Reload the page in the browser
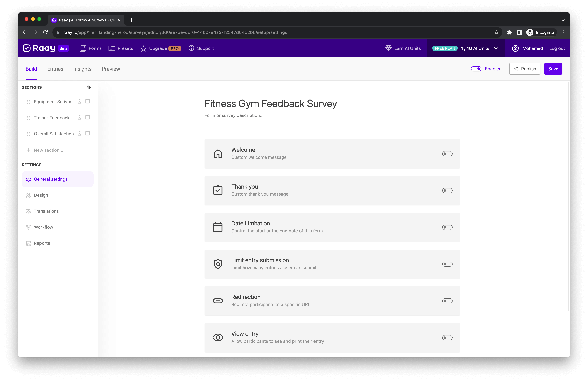588x381 pixels. (x=46, y=32)
